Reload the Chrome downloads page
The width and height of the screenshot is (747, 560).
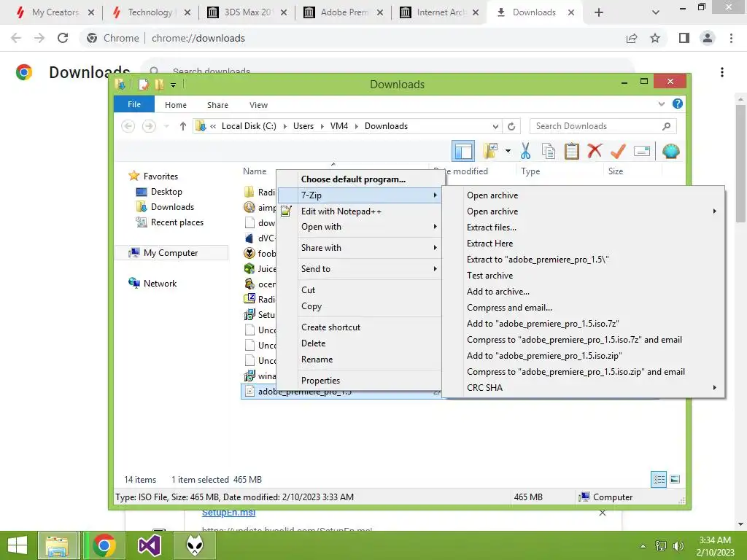63,38
